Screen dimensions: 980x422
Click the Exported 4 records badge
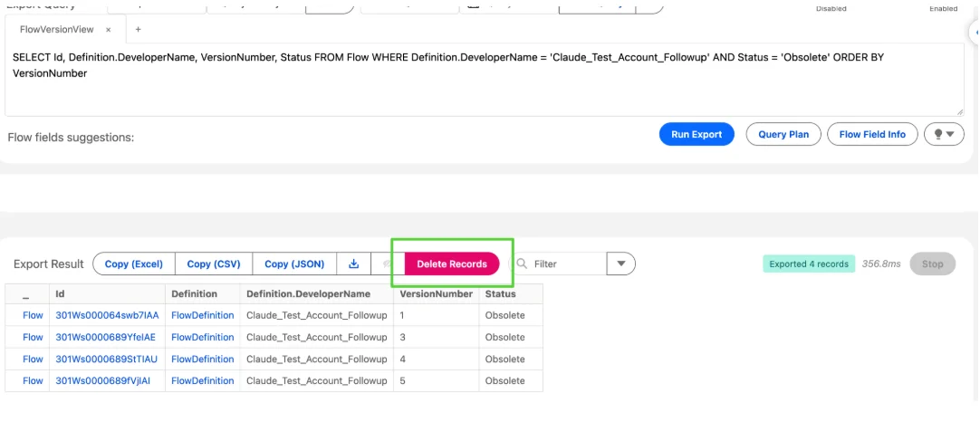[x=809, y=264]
